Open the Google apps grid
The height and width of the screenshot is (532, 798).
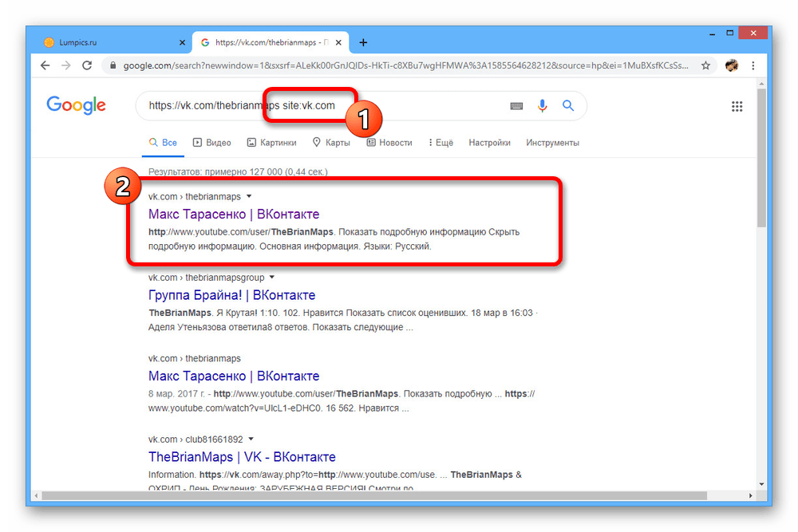[x=737, y=106]
